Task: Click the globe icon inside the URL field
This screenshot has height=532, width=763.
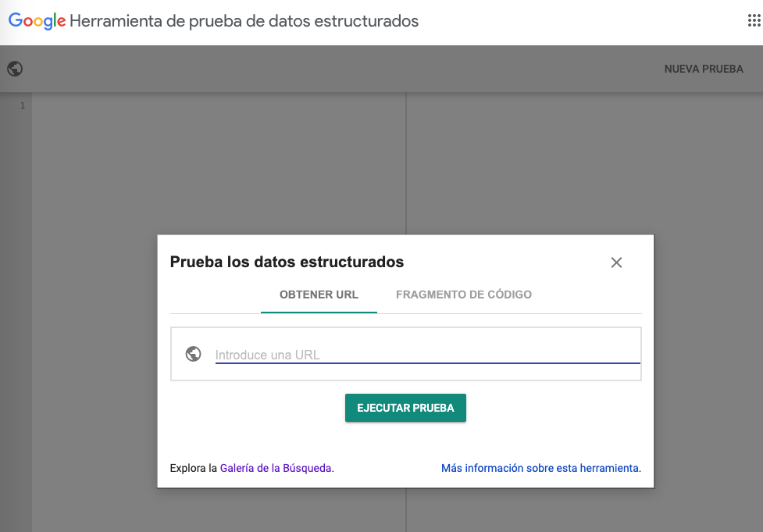Action: (x=192, y=353)
